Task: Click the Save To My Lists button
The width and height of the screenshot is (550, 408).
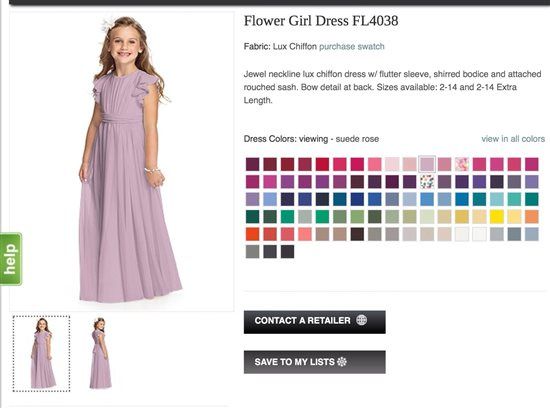Action: coord(315,362)
